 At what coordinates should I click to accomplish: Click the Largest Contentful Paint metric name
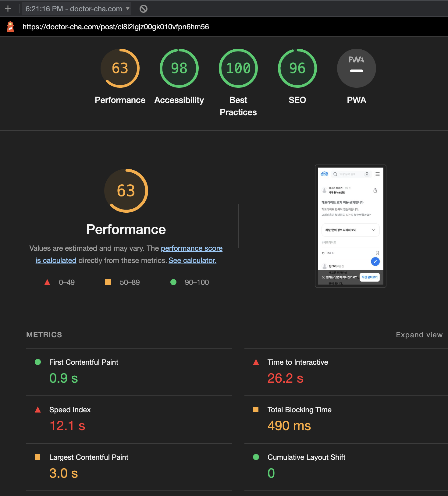(x=89, y=457)
